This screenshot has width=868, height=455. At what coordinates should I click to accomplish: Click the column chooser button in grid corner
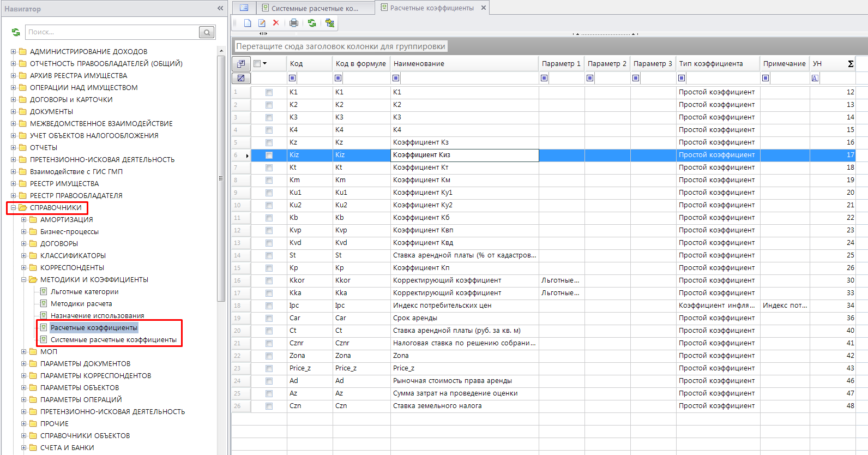[x=241, y=63]
